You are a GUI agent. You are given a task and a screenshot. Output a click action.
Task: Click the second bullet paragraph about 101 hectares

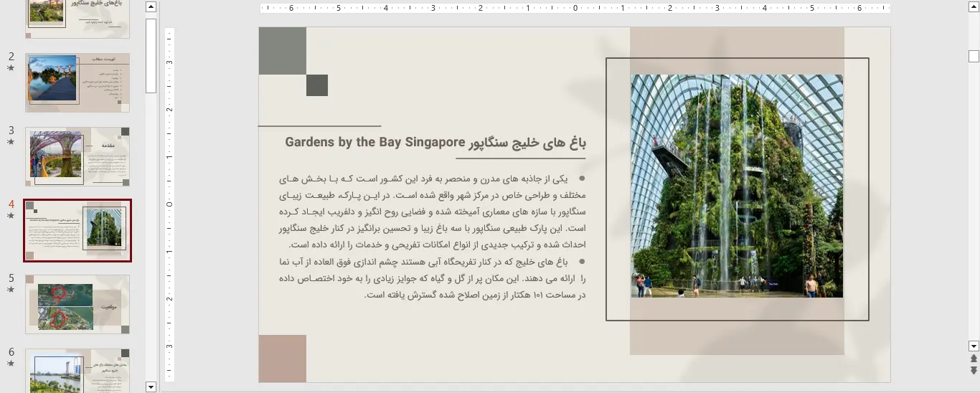(x=432, y=279)
